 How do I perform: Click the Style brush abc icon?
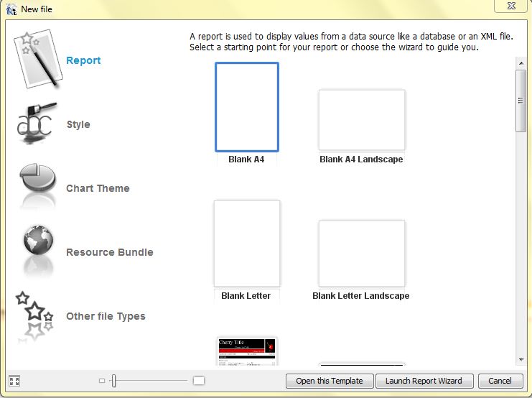coord(37,123)
